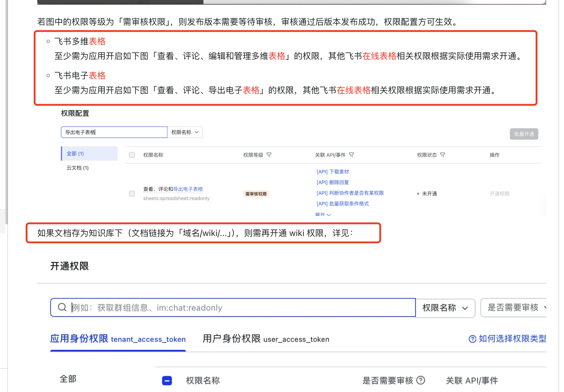The image size is (564, 392).
Task: Check the select-all checkbox in permission table header
Action: pyautogui.click(x=132, y=155)
